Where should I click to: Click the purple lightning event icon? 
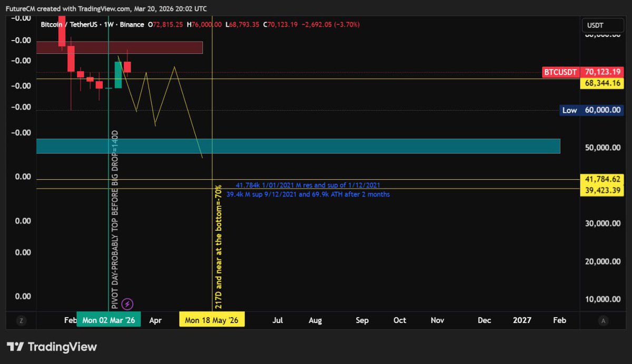point(127,304)
